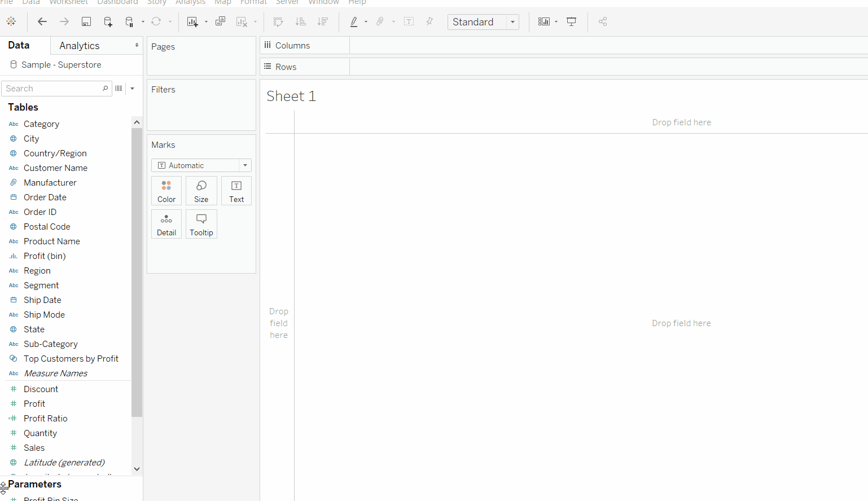The width and height of the screenshot is (868, 501).
Task: Click the Search fields input box
Action: click(x=52, y=89)
